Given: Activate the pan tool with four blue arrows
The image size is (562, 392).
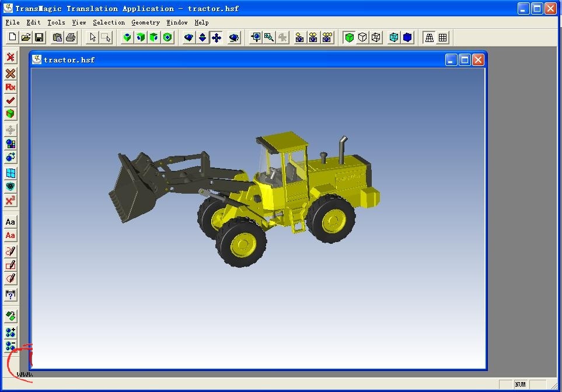Looking at the screenshot, I should pyautogui.click(x=217, y=37).
